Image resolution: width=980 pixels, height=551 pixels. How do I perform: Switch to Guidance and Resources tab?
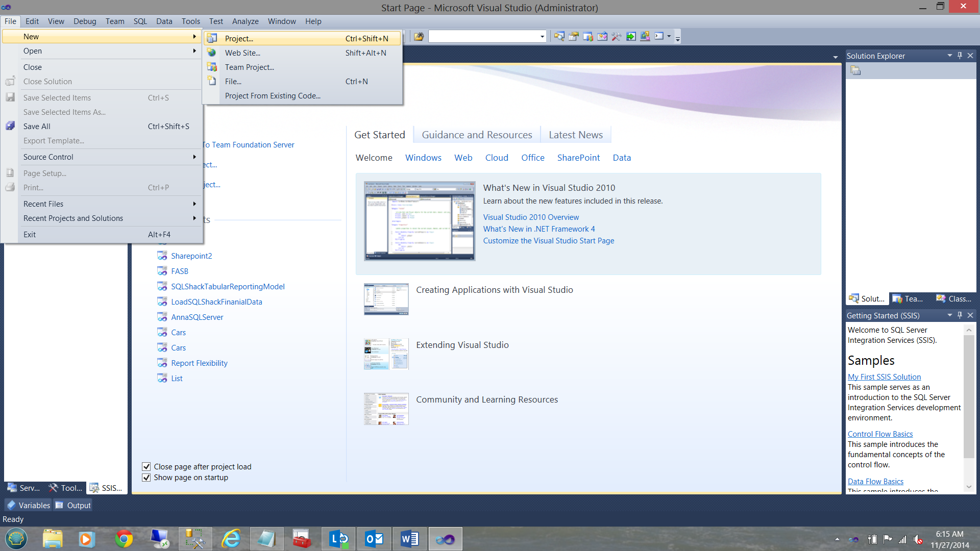[477, 135]
